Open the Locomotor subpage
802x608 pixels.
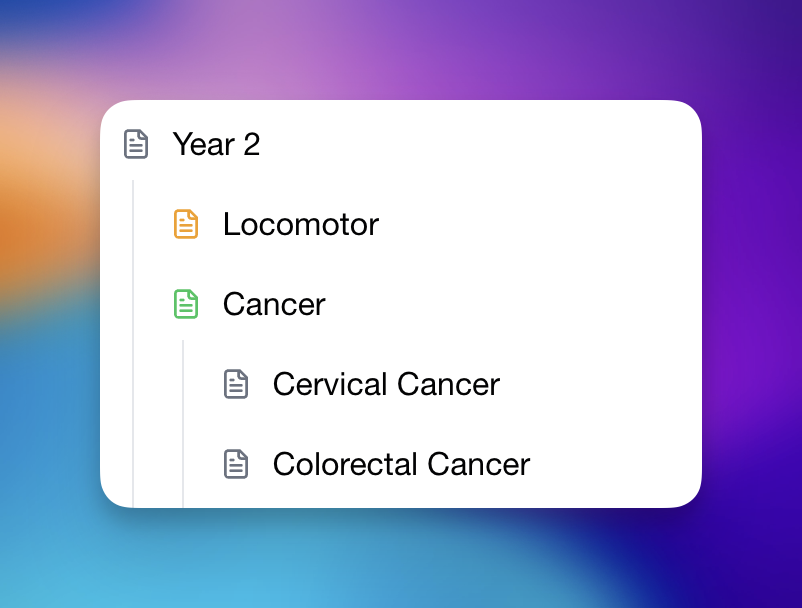tap(300, 224)
